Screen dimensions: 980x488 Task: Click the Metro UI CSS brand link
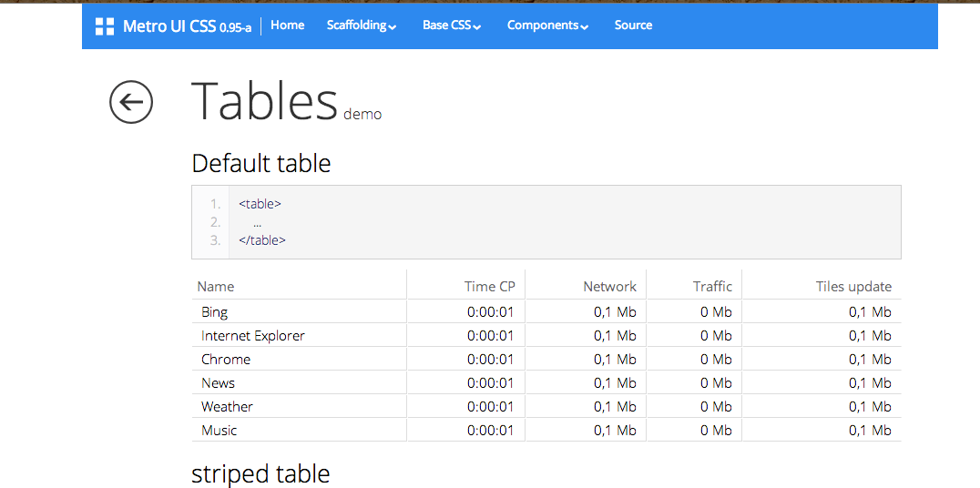pyautogui.click(x=187, y=26)
